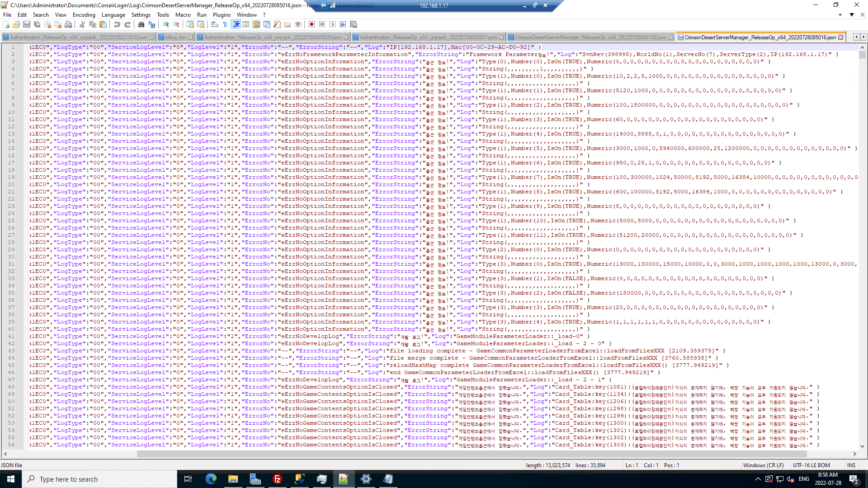
Task: Toggle indent guide toolbar button
Action: [236, 24]
